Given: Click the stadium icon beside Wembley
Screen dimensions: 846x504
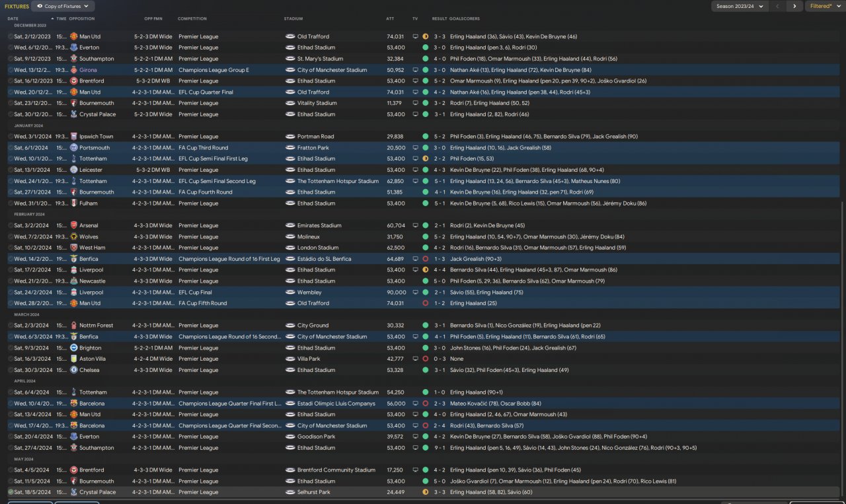Looking at the screenshot, I should click(290, 292).
